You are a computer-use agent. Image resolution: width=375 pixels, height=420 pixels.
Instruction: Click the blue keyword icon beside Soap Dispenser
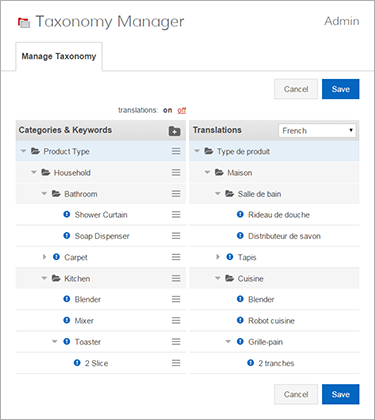coord(67,236)
